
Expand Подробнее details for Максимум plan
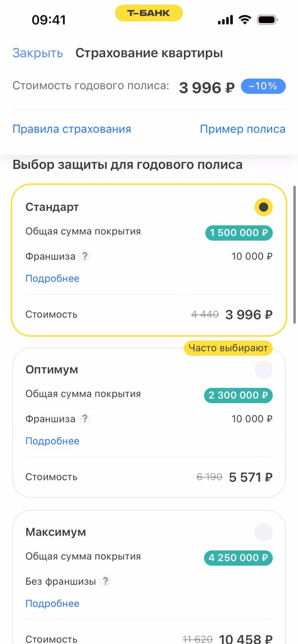(52, 603)
